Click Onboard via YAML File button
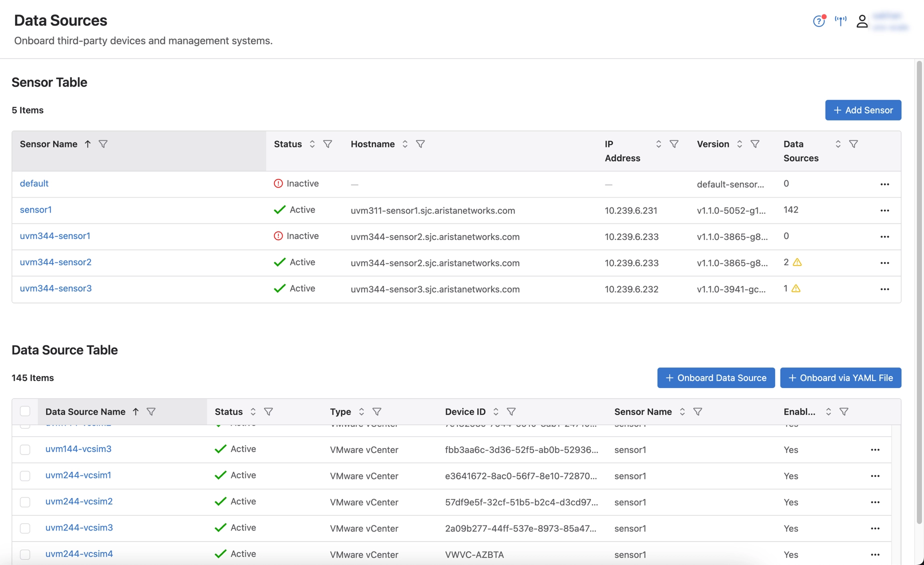Screen dimensions: 924x565 (840, 377)
